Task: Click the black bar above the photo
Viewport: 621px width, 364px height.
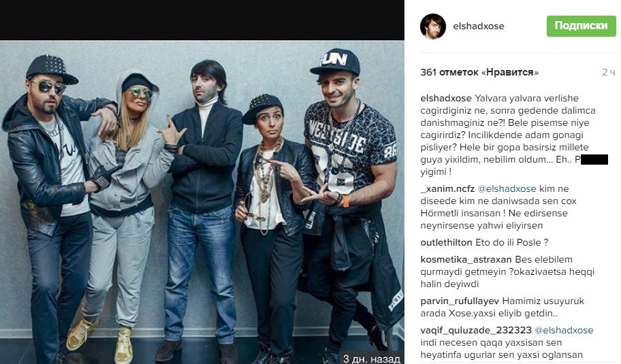Action: click(202, 20)
